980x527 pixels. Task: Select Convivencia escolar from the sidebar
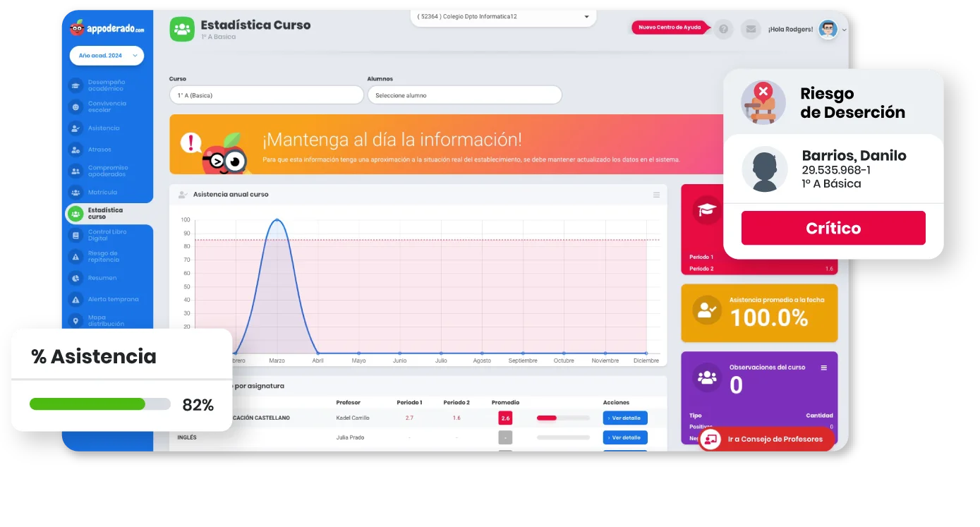(107, 106)
